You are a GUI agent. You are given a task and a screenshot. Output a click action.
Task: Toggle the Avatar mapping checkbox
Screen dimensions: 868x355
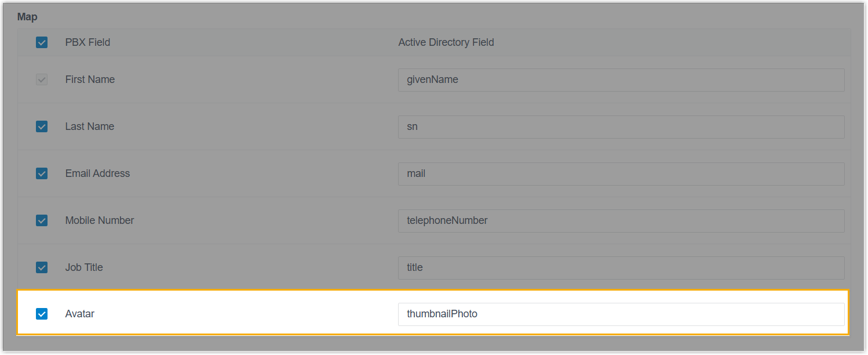click(x=42, y=314)
